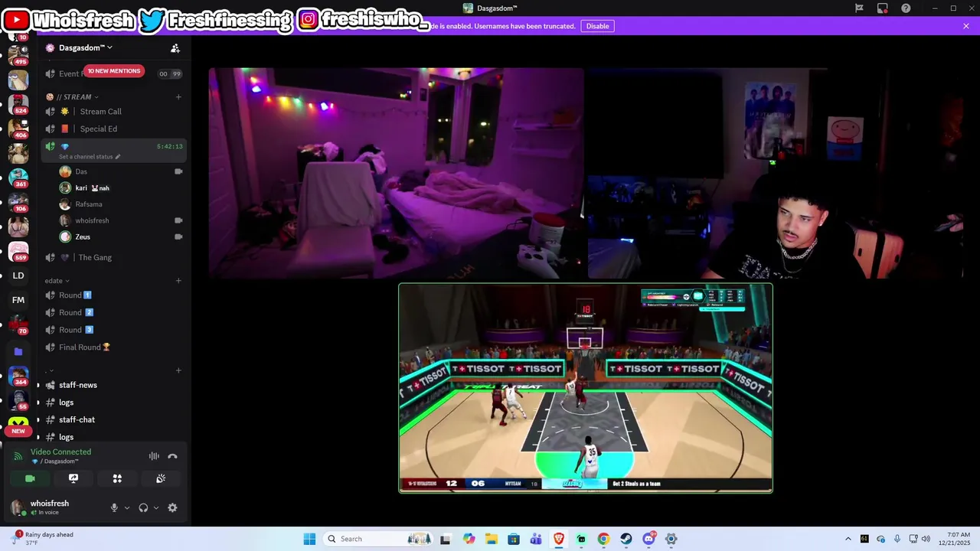
Task: Create a channel in the edate category
Action: tap(178, 281)
